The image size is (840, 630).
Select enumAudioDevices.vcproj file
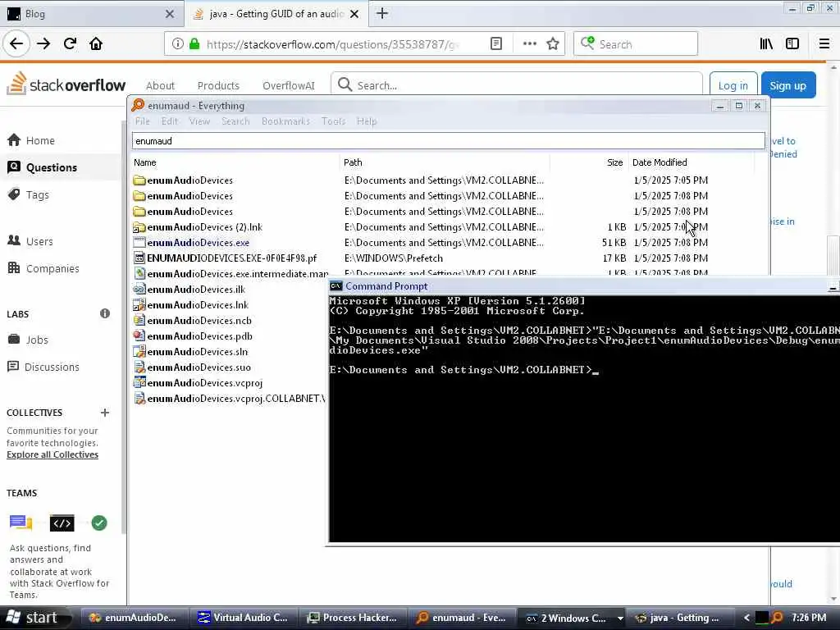click(204, 382)
